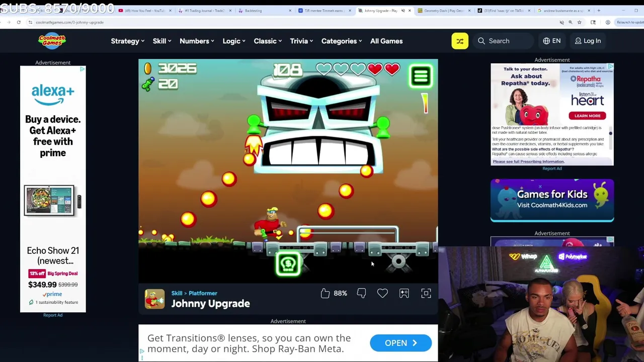
Task: Click Report Ad under Alexa ad
Action: [53, 315]
